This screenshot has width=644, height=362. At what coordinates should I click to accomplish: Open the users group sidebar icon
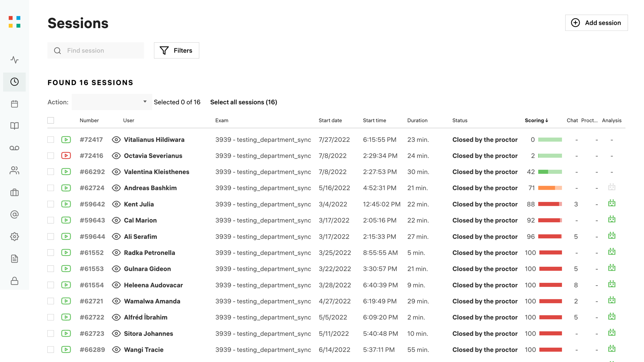pyautogui.click(x=14, y=170)
